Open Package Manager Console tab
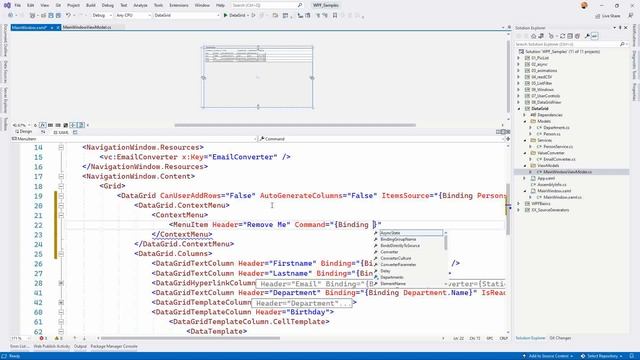The image size is (640, 360). click(x=114, y=346)
